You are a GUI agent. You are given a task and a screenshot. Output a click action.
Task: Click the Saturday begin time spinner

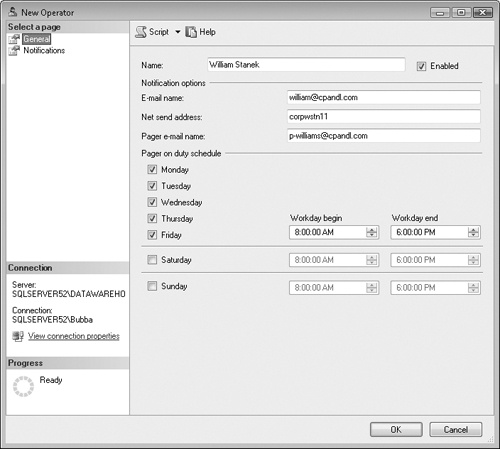pyautogui.click(x=371, y=260)
